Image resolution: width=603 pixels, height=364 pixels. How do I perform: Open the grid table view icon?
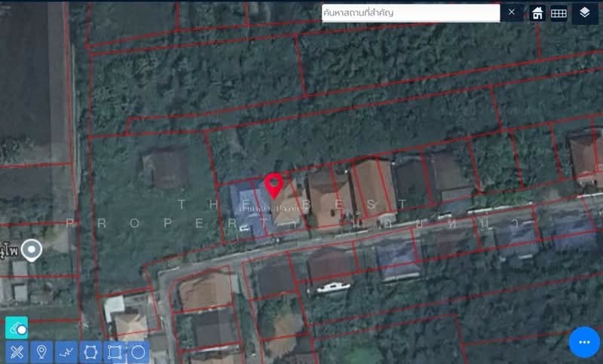559,13
